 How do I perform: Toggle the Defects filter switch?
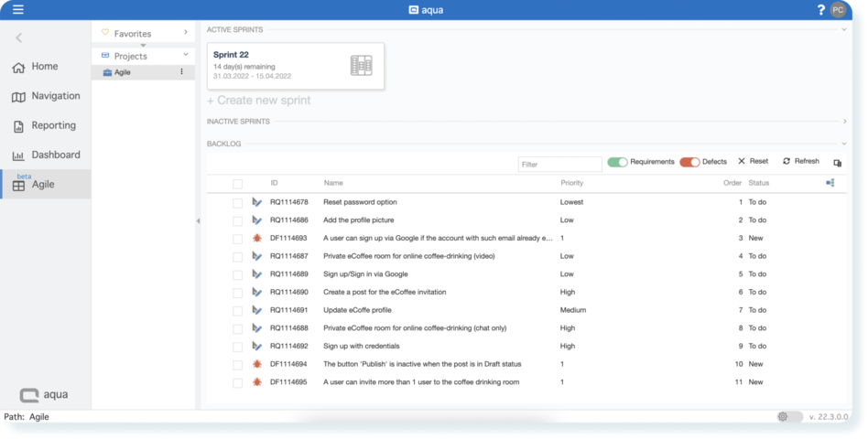[689, 162]
